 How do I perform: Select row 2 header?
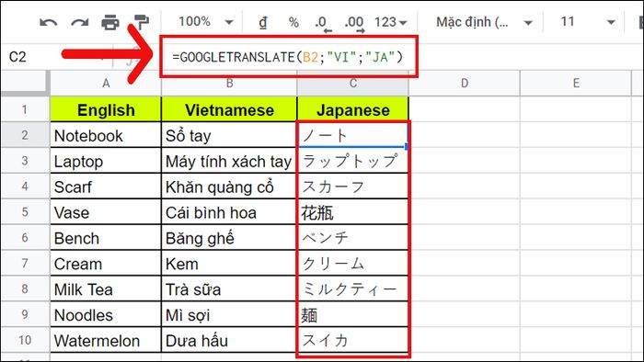point(25,135)
